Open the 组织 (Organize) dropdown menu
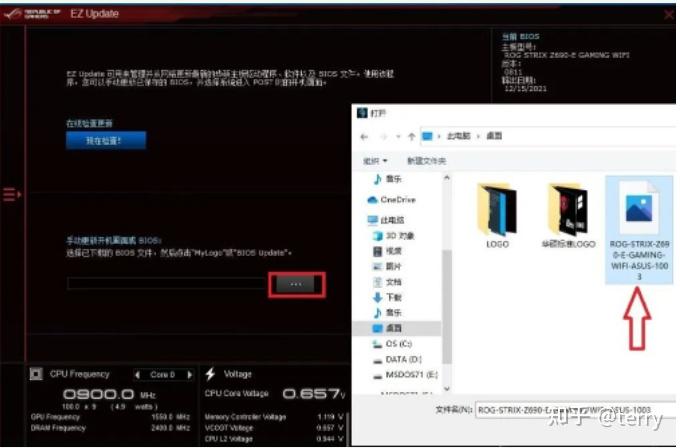This screenshot has width=680, height=448. tap(375, 161)
